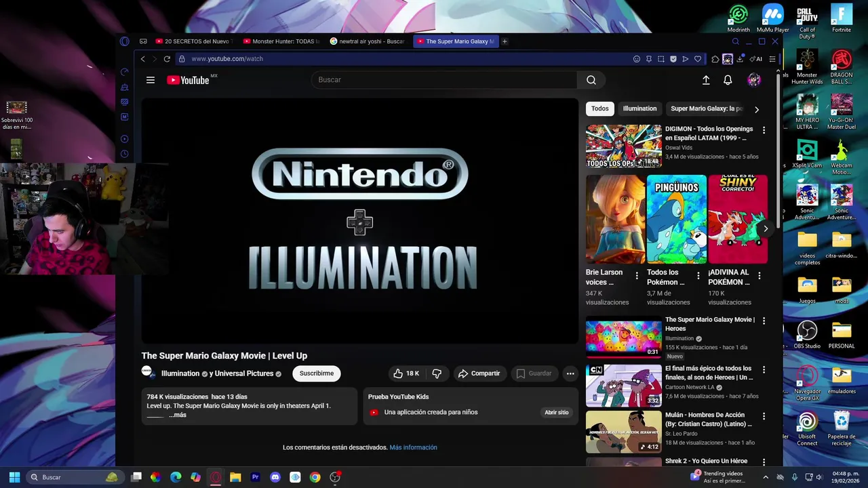Show the next Shorts with the arrow

click(766, 228)
